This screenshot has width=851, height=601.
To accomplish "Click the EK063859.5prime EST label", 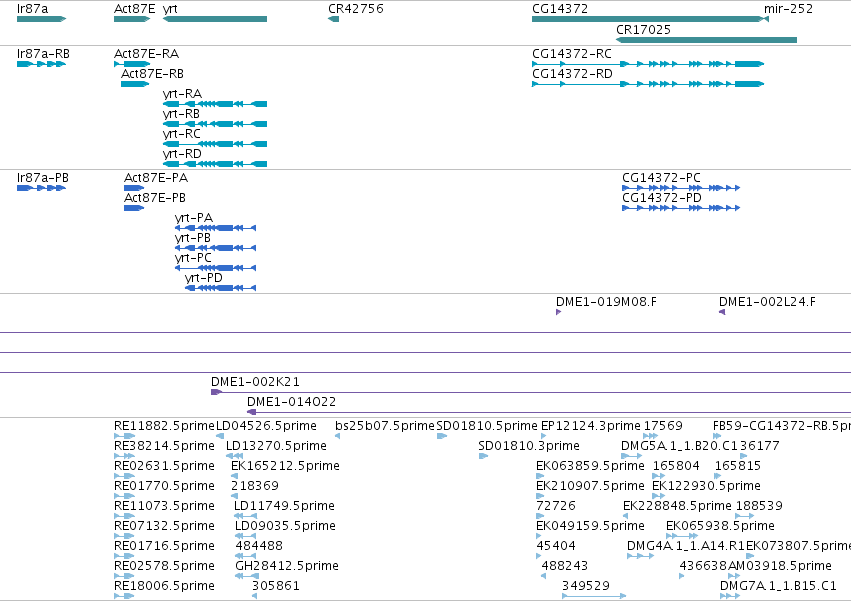I will point(590,466).
